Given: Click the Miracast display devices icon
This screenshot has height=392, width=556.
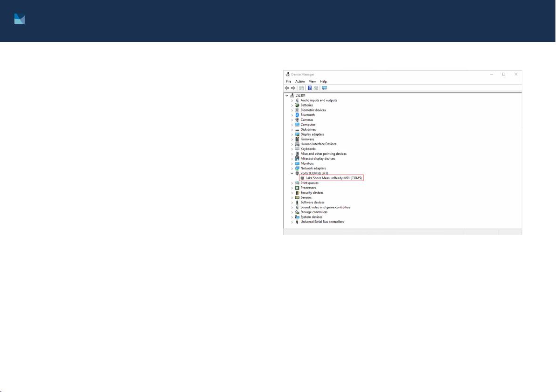Looking at the screenshot, I should [297, 159].
